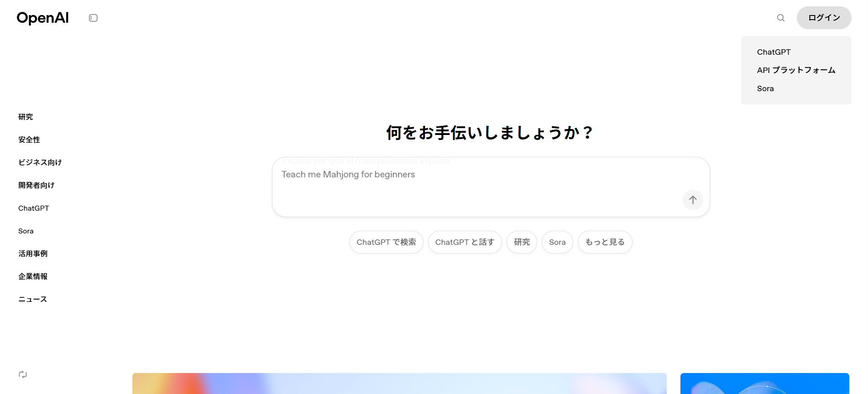
Task: Open 開発者向け sidebar link
Action: (x=36, y=185)
